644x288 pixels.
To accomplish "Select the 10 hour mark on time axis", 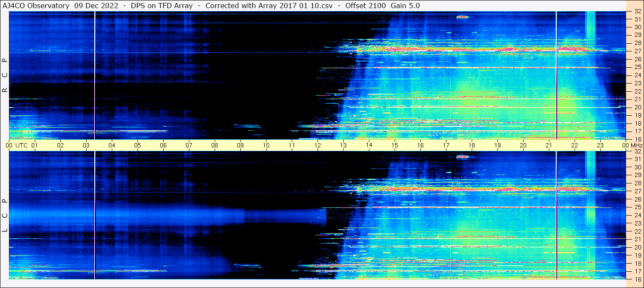I will 266,145.
